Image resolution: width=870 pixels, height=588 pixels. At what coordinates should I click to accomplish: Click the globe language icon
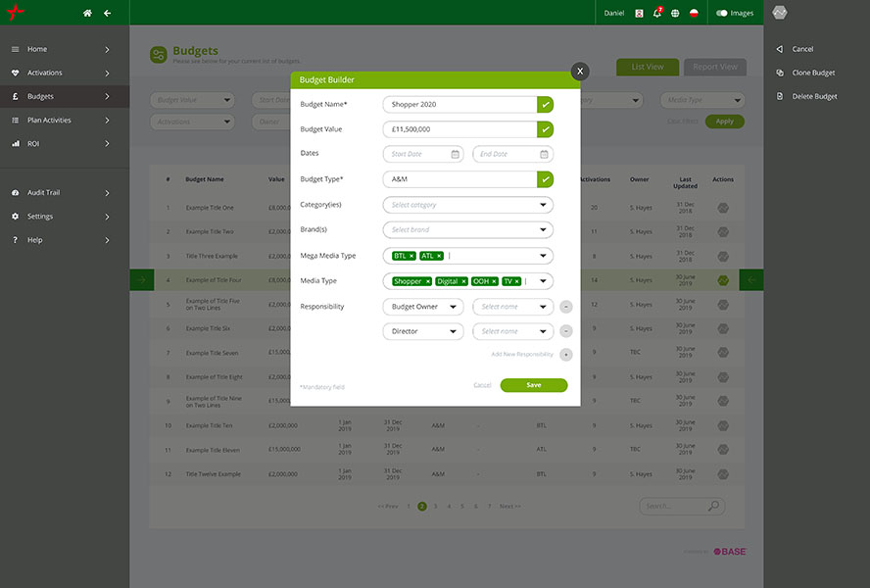pos(675,13)
